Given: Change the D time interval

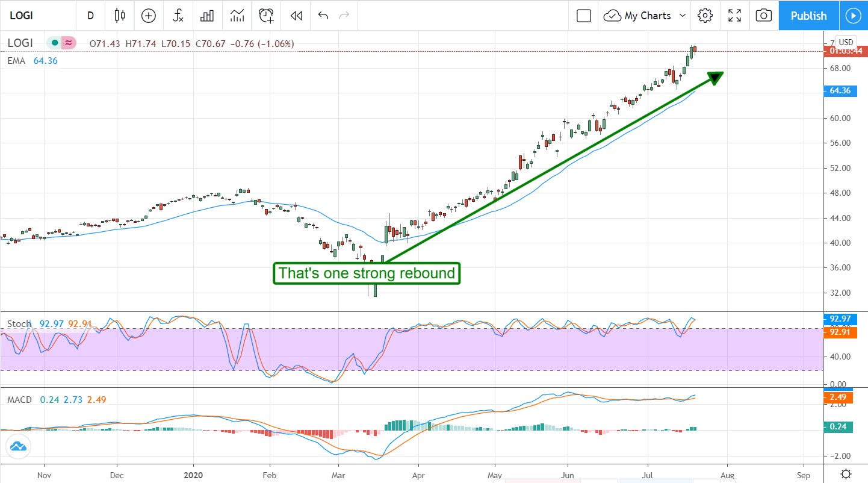Looking at the screenshot, I should [x=90, y=16].
